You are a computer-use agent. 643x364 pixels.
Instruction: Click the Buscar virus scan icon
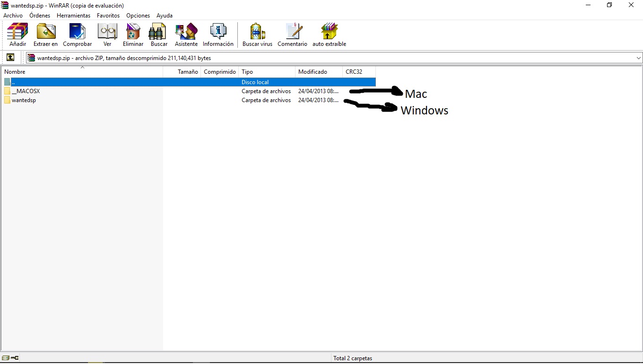257,32
